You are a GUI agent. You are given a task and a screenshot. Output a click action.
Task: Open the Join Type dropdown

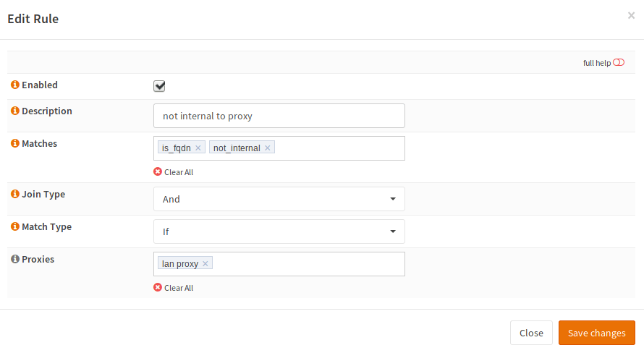(279, 199)
